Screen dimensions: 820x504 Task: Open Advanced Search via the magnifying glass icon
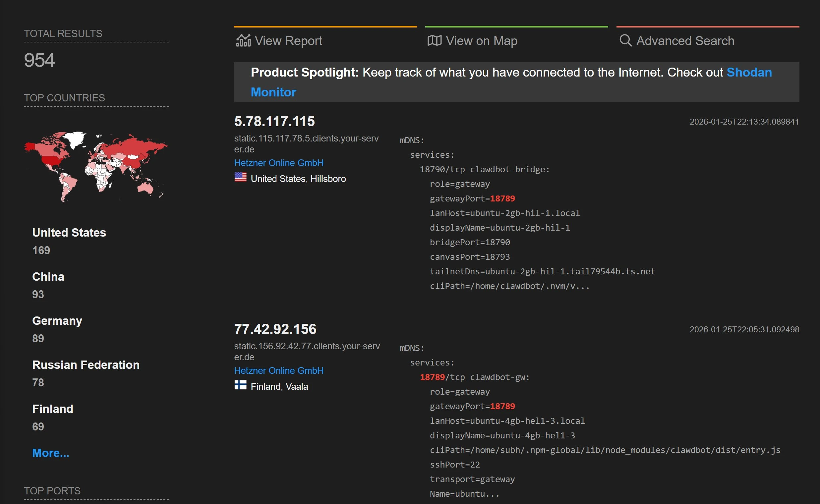[626, 40]
